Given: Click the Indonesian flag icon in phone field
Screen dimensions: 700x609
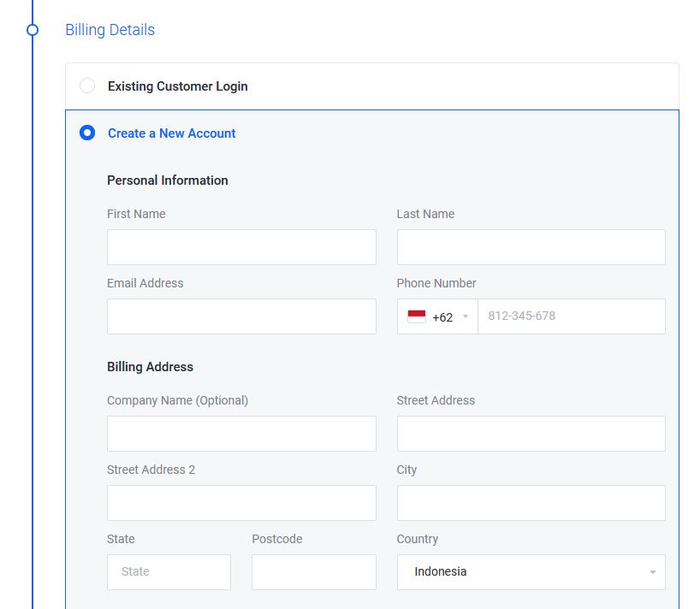Looking at the screenshot, I should pos(416,316).
